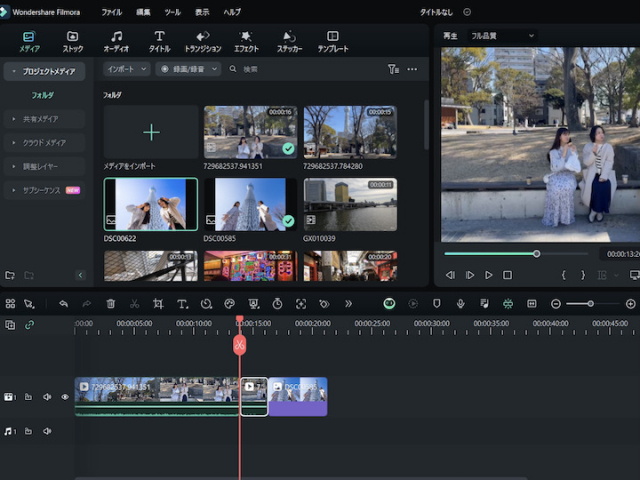Open the トランジション (Transitions) tab
640x480 pixels.
tap(203, 41)
